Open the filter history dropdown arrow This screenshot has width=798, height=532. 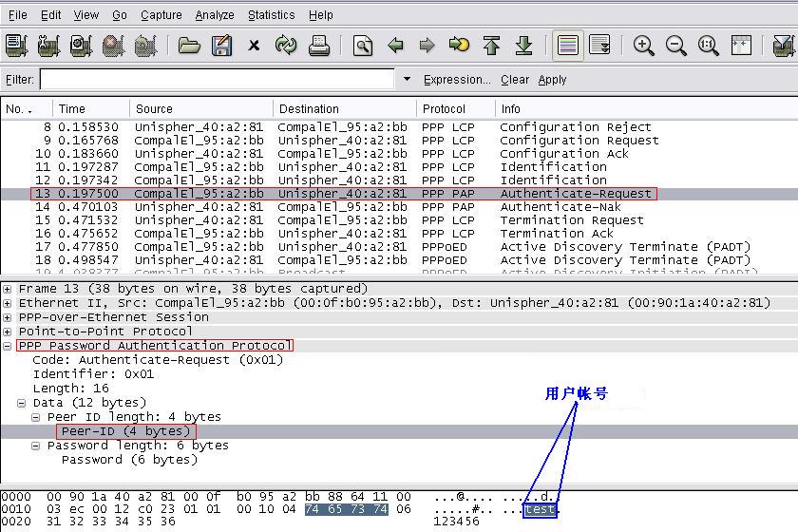click(408, 80)
